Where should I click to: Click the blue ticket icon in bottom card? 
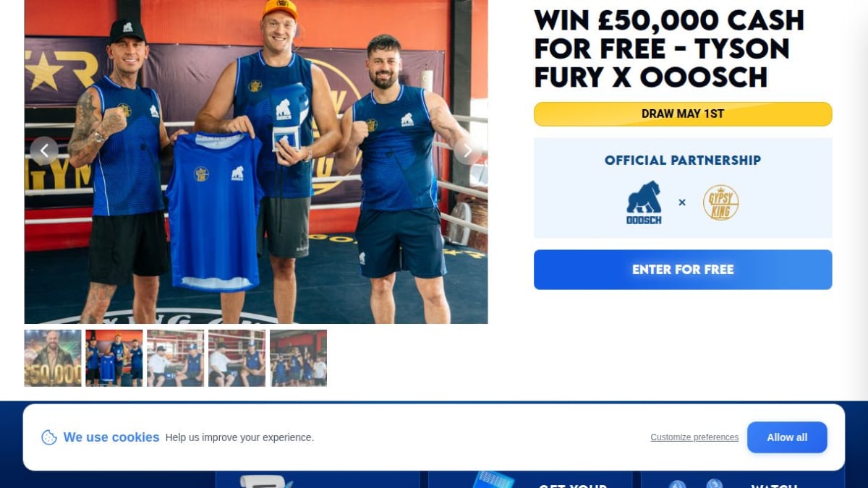493,480
